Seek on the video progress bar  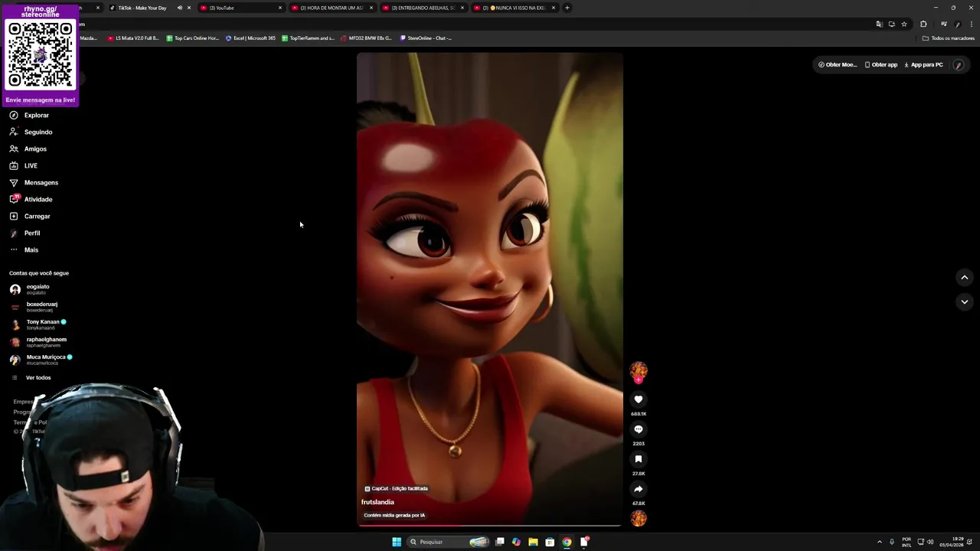[490, 525]
